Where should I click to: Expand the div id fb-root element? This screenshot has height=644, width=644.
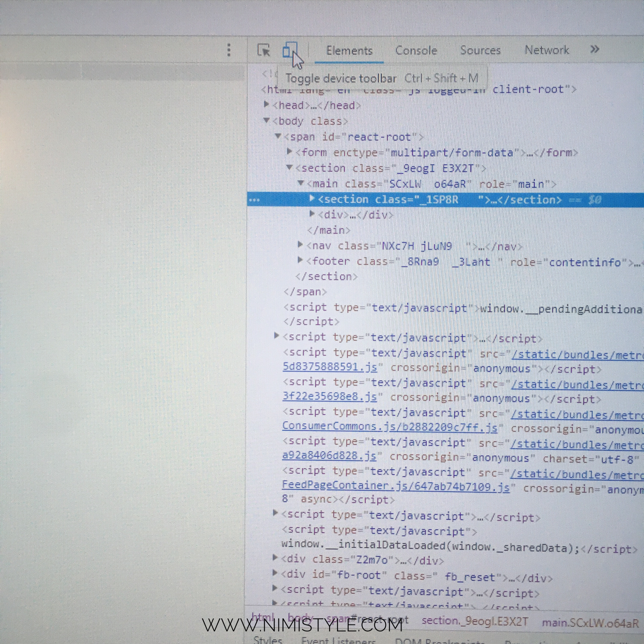coord(275,573)
